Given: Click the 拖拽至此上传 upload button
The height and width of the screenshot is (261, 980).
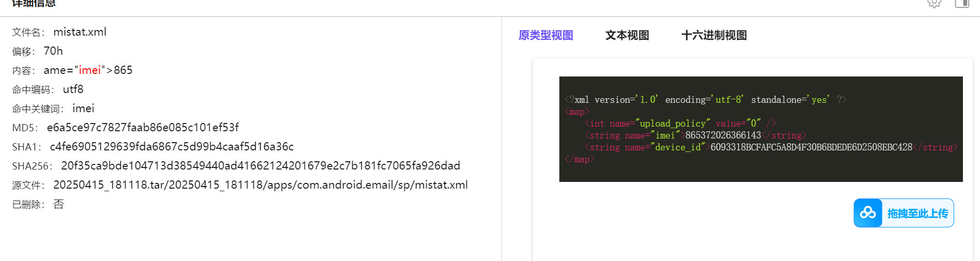Looking at the screenshot, I should 903,213.
